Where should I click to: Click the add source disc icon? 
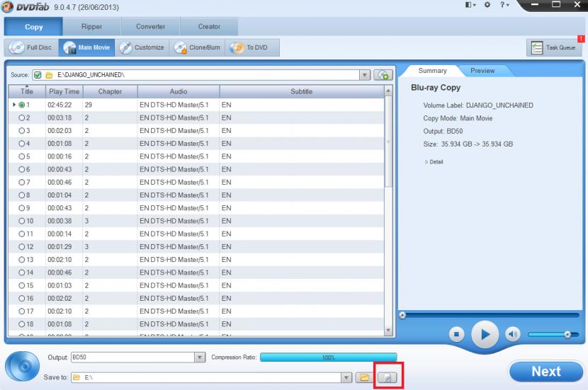tap(383, 75)
